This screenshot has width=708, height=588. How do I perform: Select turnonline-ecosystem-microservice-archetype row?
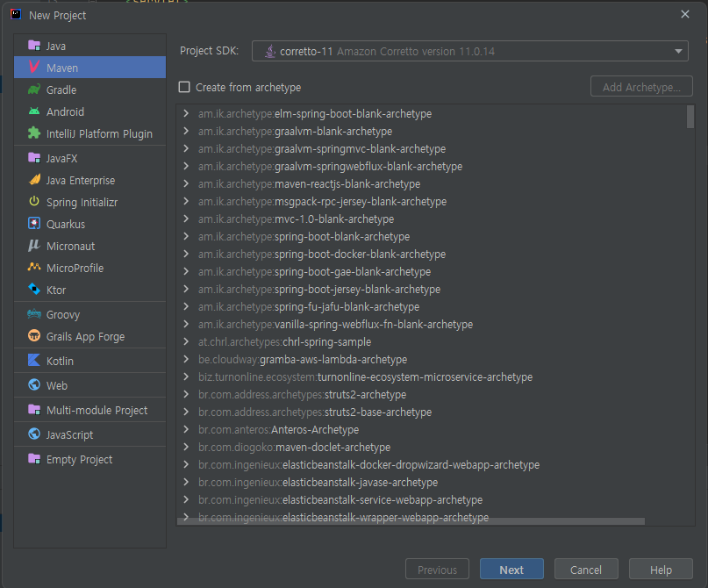pos(432,376)
